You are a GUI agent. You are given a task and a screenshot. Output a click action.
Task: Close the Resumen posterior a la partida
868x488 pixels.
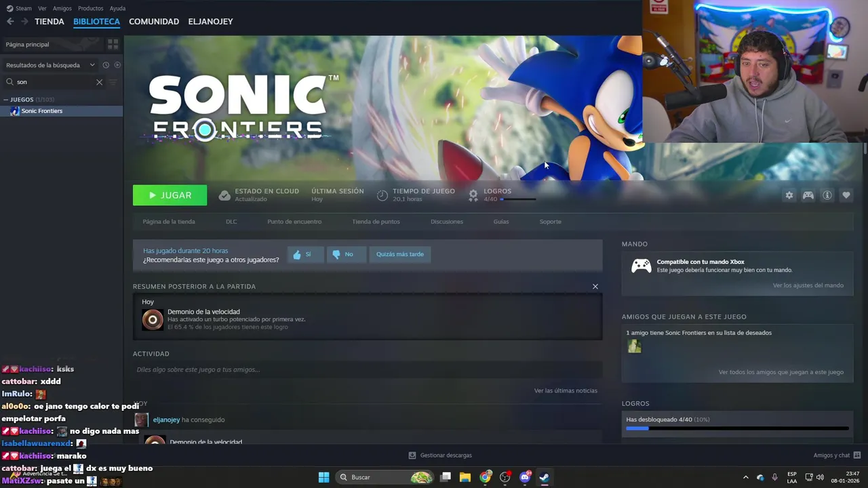coord(595,287)
